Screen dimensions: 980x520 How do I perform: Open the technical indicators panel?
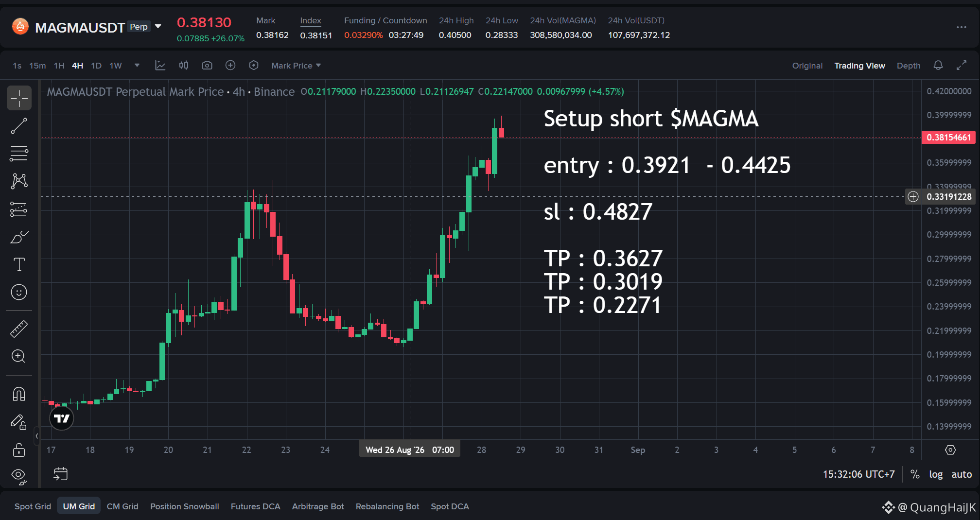160,66
